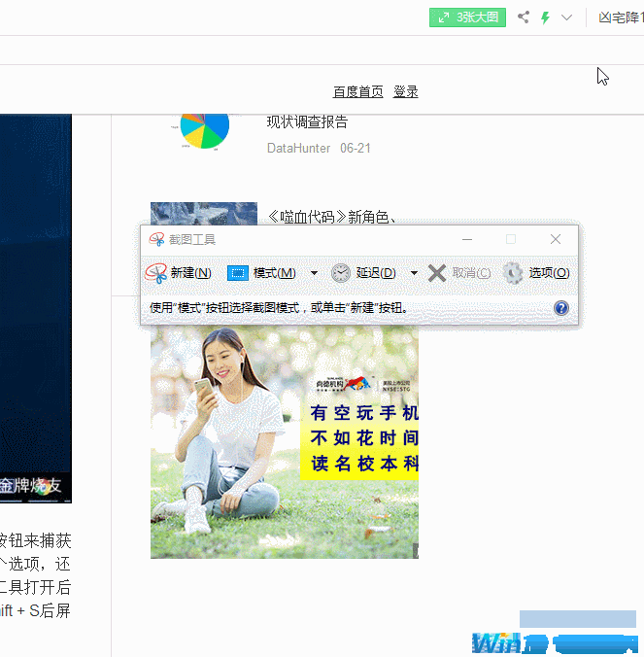
Task: Click the Snipping Tool title bar app icon
Action: tap(156, 239)
